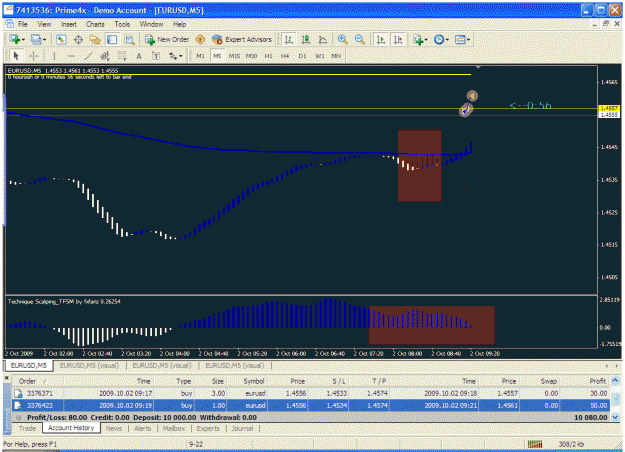This screenshot has width=625, height=452.
Task: Toggle chart Auto Scroll icon
Action: (381, 39)
